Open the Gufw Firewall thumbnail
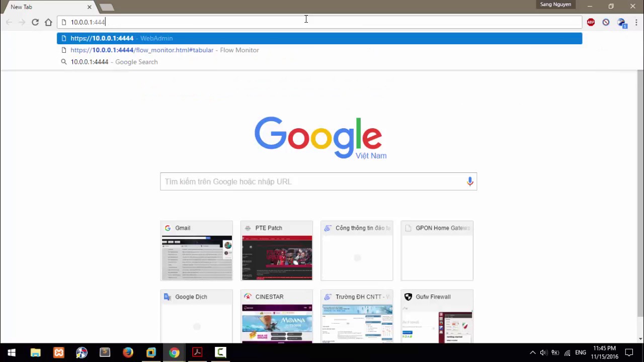Screen dimensions: 644x362 tap(437, 317)
